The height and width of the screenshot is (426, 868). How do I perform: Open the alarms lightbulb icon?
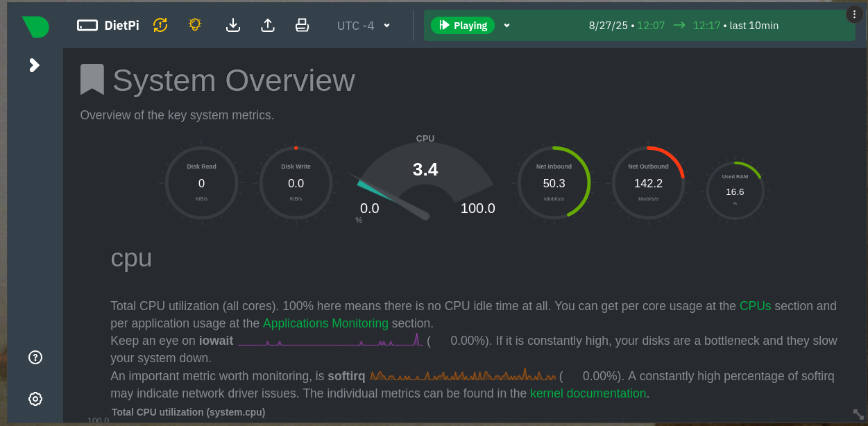(195, 24)
